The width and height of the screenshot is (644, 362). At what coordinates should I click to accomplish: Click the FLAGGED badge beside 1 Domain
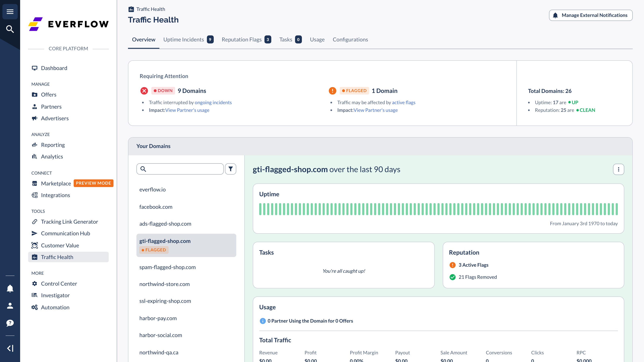[x=354, y=91]
